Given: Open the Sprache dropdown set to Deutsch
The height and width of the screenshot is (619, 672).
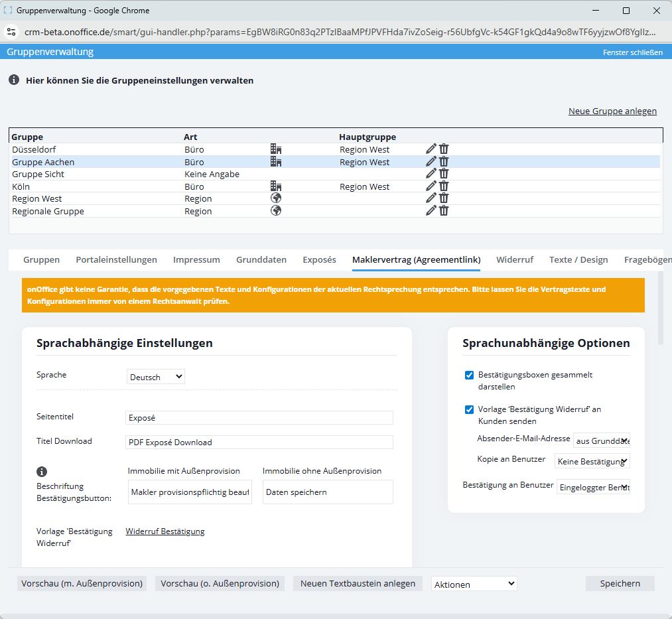Looking at the screenshot, I should 156,377.
